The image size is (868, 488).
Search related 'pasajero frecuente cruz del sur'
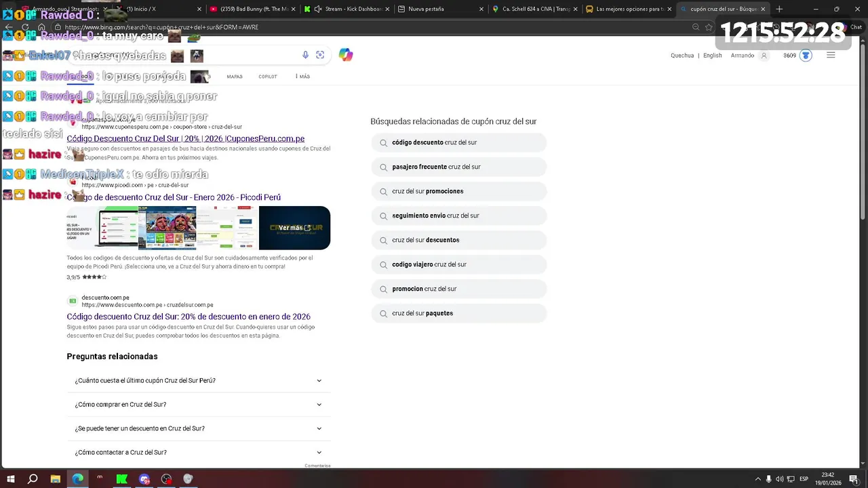click(x=459, y=167)
